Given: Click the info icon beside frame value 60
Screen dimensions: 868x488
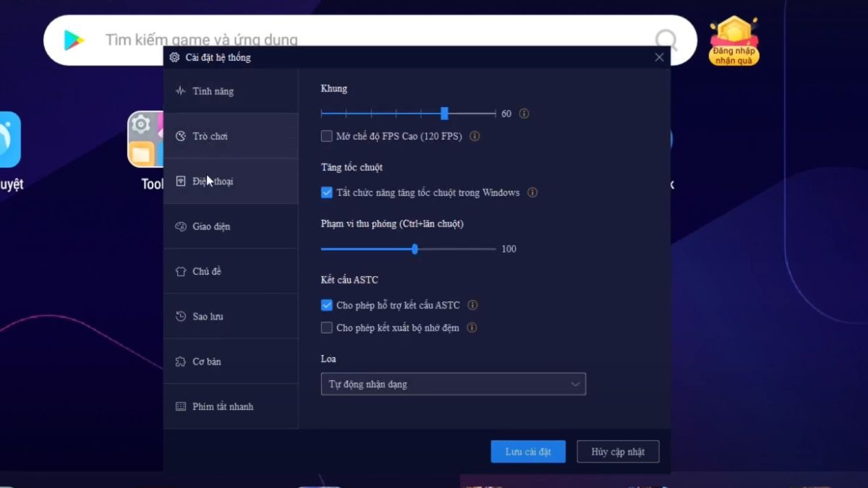Looking at the screenshot, I should (x=524, y=114).
